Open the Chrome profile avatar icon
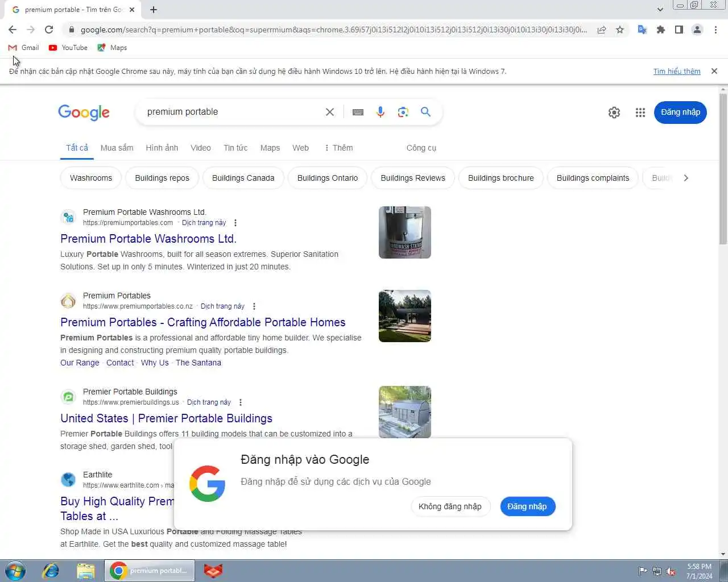The height and width of the screenshot is (582, 728). pyautogui.click(x=697, y=30)
